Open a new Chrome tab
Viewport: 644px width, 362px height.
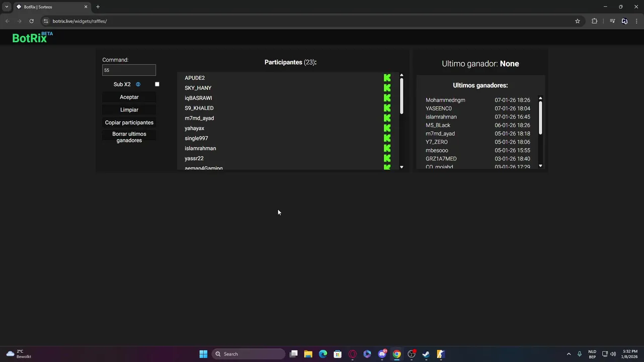click(98, 7)
